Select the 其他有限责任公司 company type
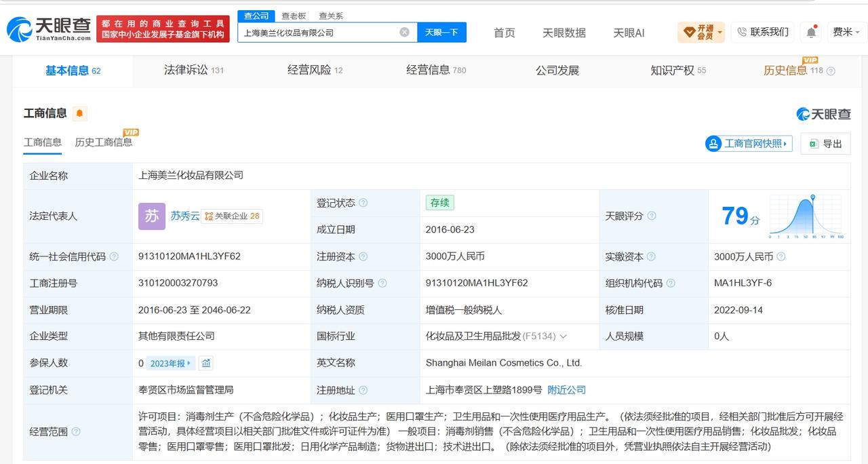 point(176,336)
